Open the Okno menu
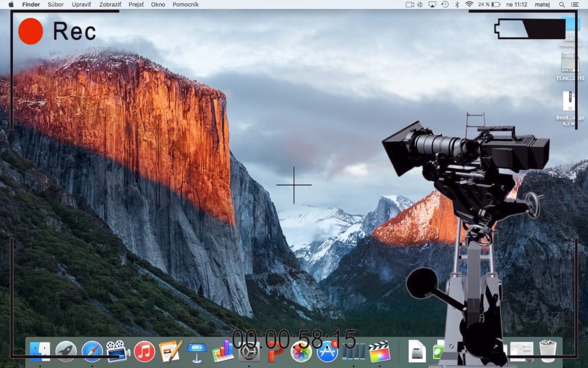This screenshot has width=588, height=368. click(158, 4)
